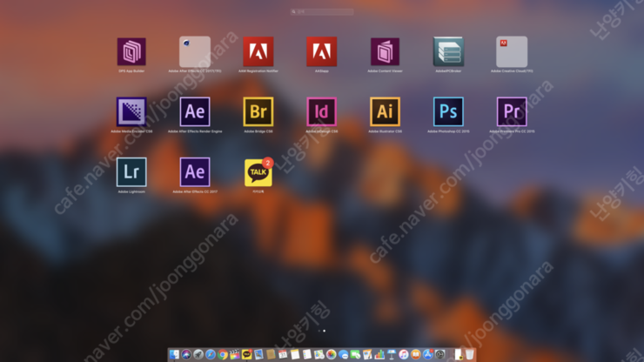Screen dimensions: 644x362
Task: Click the Launchpad search field
Action: [x=322, y=12]
